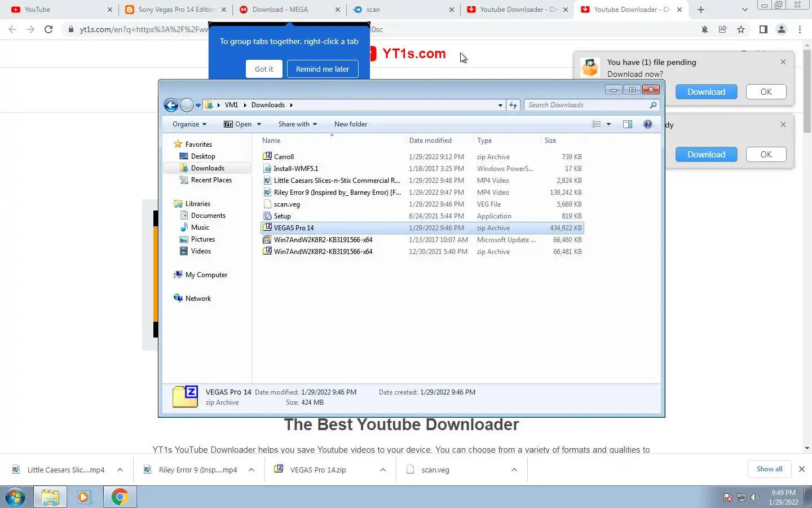Open Recent Places in navigation pane

(211, 180)
